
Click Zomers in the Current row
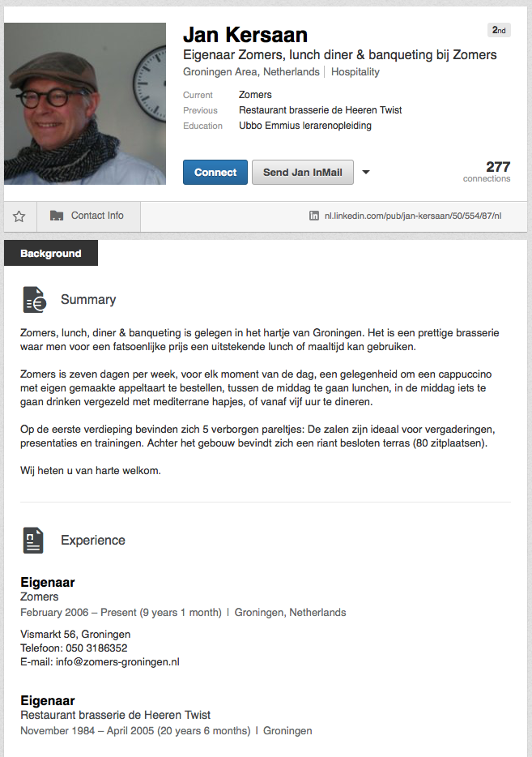point(255,95)
